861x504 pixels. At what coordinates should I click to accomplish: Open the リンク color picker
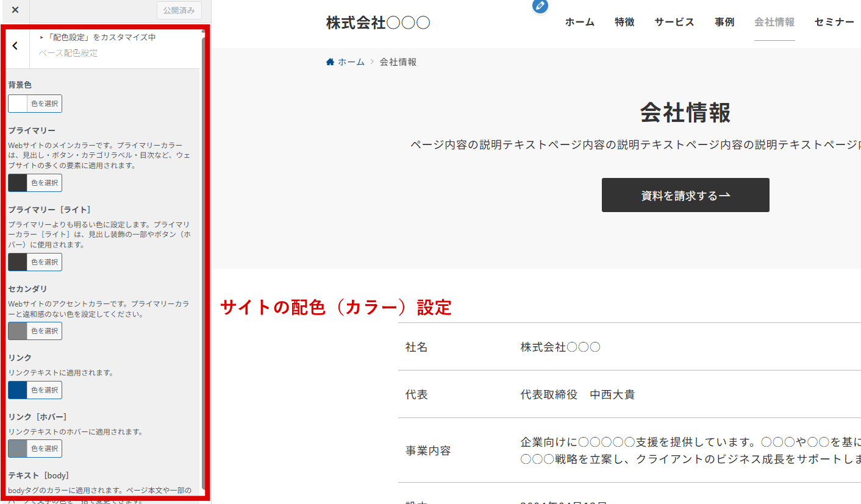point(35,390)
